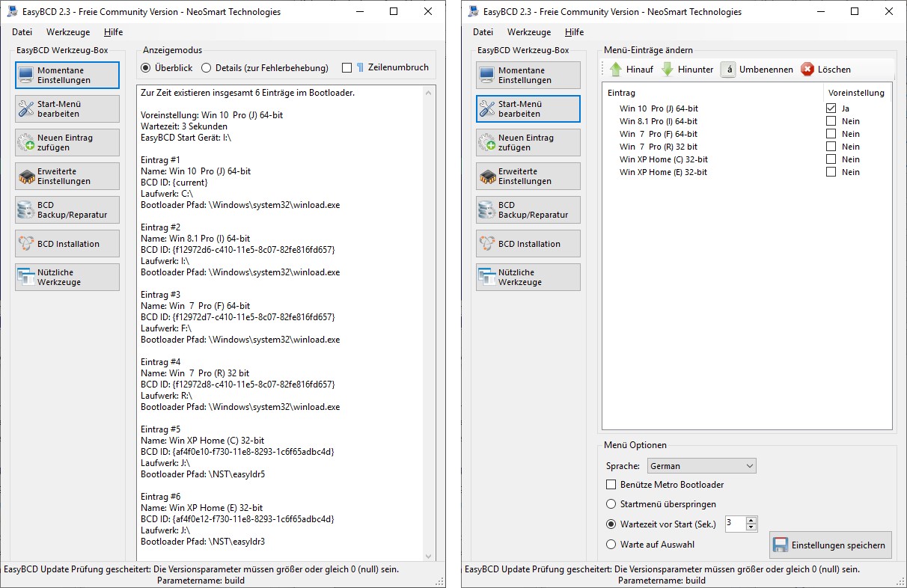
Task: Open Nützliche Werkzeuge in the right window
Action: coord(528,277)
